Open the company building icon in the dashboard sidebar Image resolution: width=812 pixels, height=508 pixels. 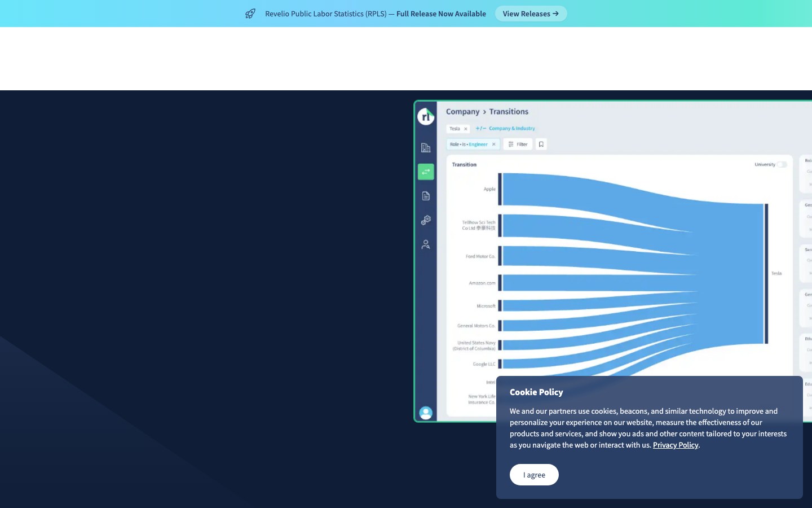pyautogui.click(x=426, y=148)
